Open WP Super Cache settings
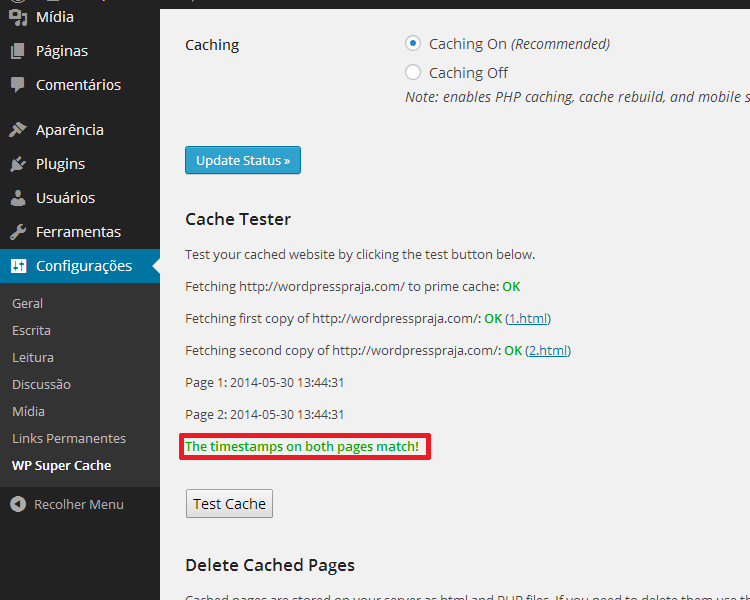The height and width of the screenshot is (600, 750). point(62,465)
